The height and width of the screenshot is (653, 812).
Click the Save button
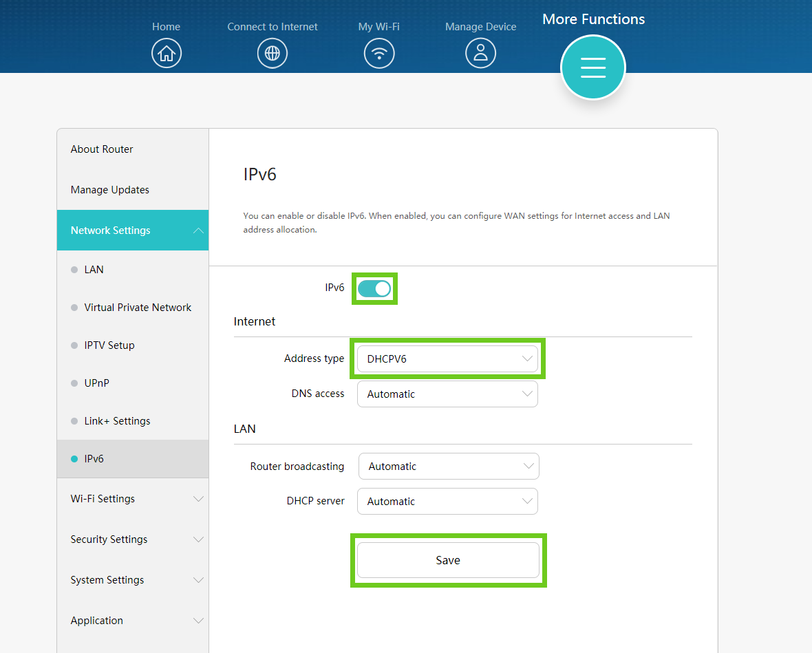(x=448, y=560)
